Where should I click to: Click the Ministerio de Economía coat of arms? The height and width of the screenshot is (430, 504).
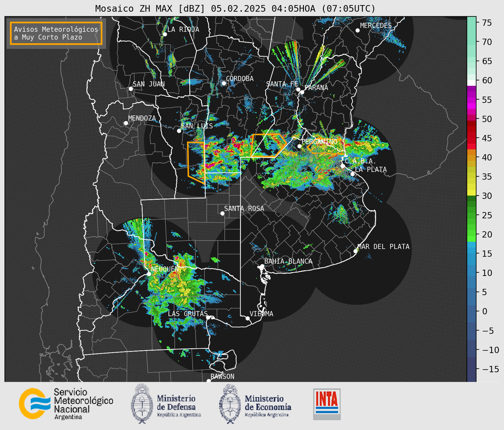tap(230, 404)
